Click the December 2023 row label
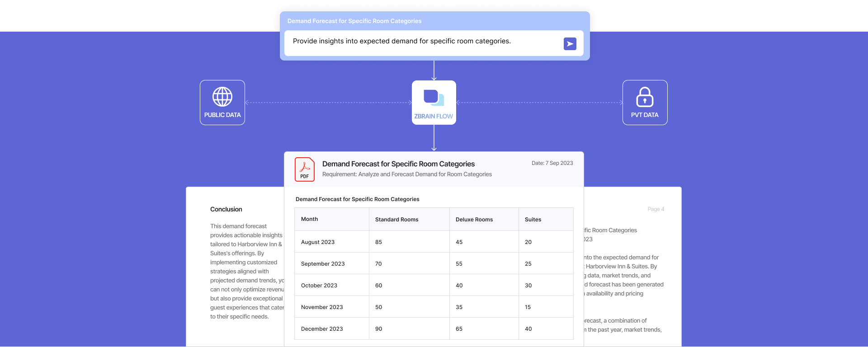 322,329
